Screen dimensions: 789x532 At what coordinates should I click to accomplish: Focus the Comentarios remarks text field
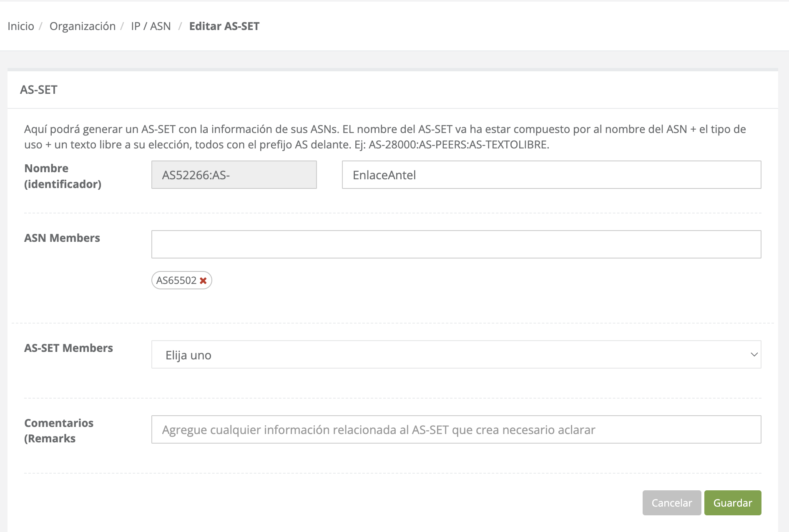tap(456, 430)
